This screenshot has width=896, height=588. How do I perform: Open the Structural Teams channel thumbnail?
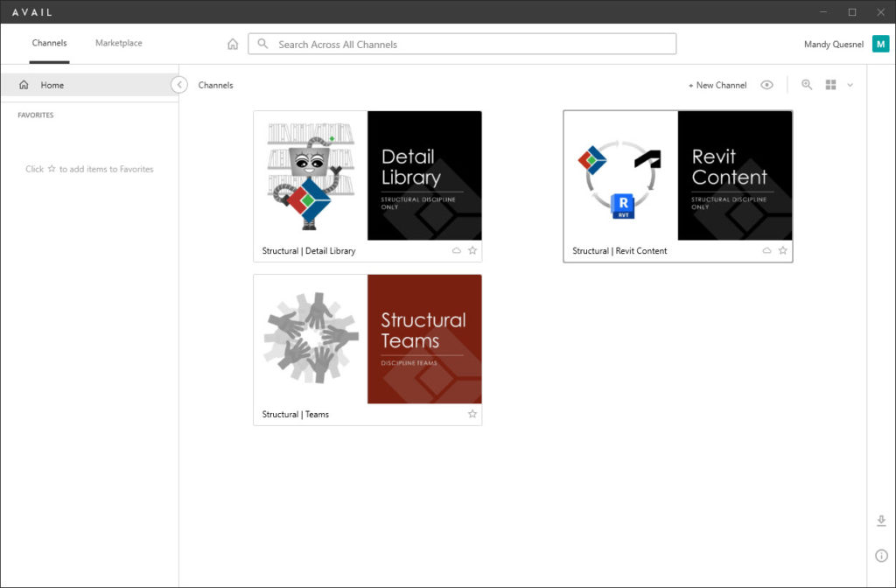point(367,339)
